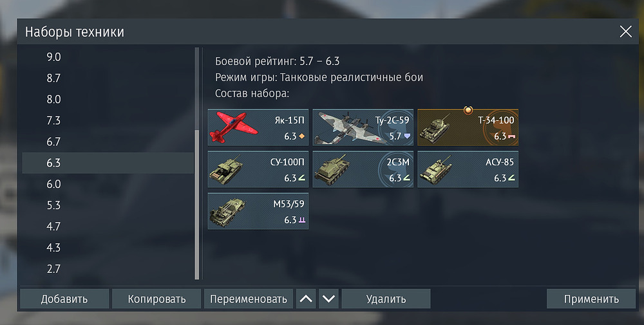Click the preset list scrollbar
Image resolution: width=644 pixels, height=325 pixels.
197,163
